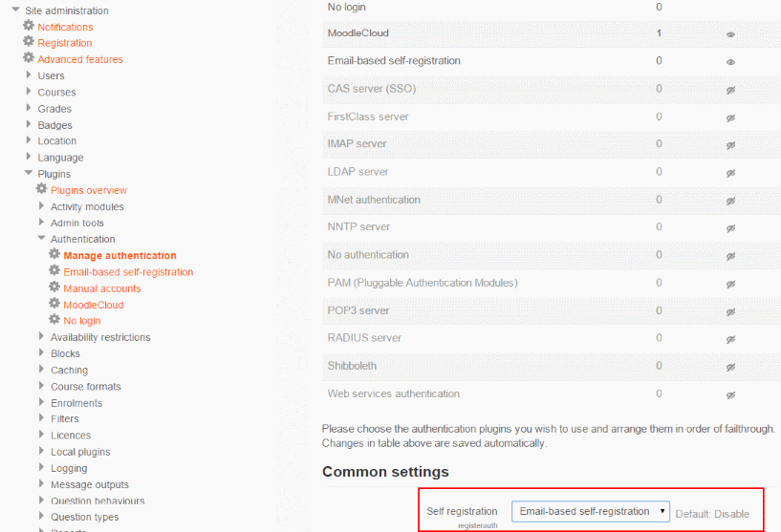Expand Activity modules node
The width and height of the screenshot is (781, 532).
point(41,205)
